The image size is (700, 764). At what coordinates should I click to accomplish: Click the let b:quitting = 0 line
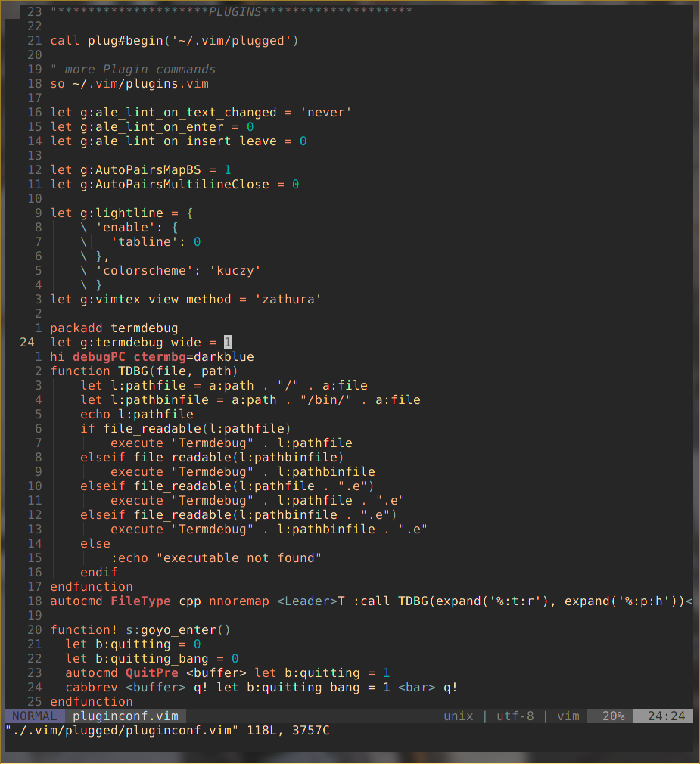133,644
